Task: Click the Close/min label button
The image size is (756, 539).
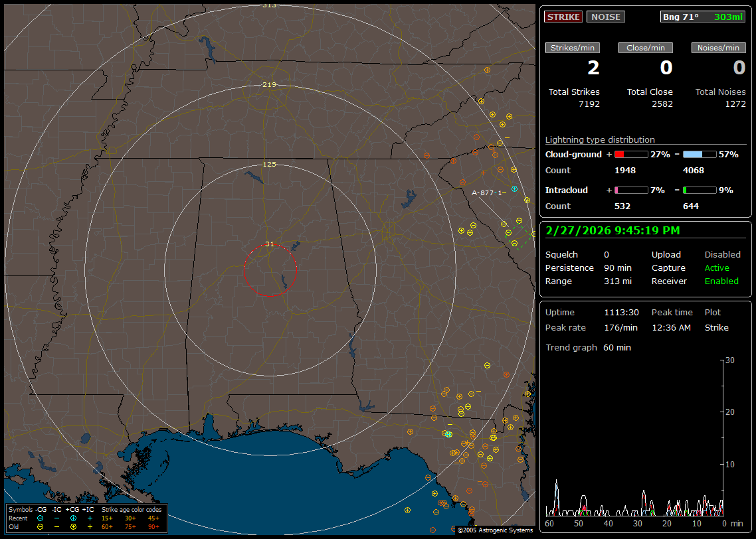Action: [646, 48]
